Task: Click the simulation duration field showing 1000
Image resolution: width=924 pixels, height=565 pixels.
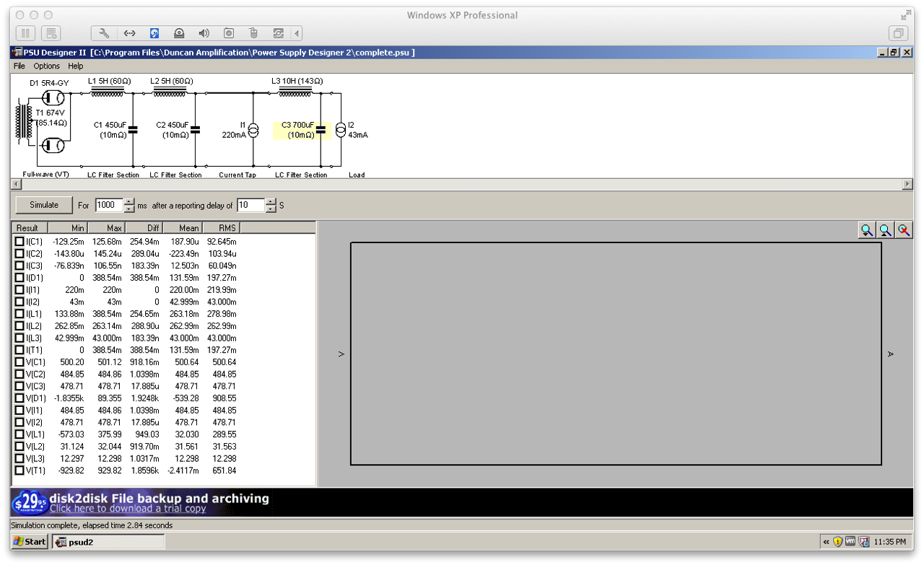Action: click(108, 205)
